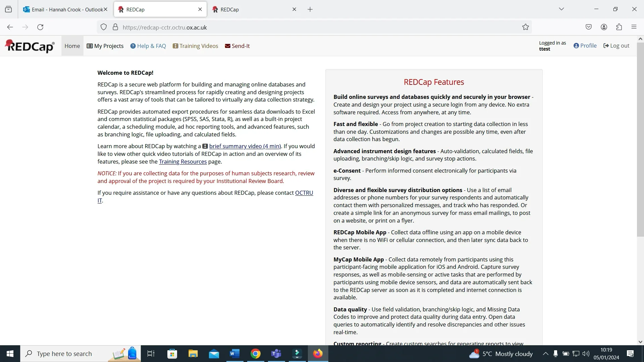Image resolution: width=644 pixels, height=362 pixels.
Task: Open the Training Resources link
Action: click(183, 162)
